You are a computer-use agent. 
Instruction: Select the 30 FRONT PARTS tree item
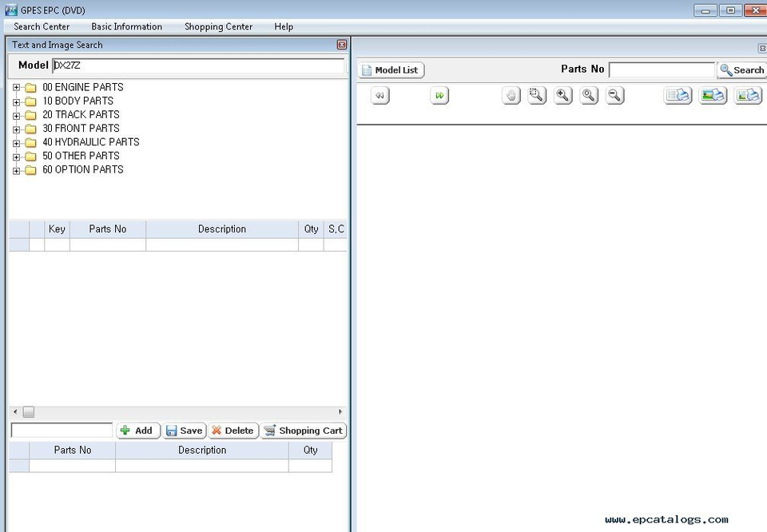click(81, 128)
